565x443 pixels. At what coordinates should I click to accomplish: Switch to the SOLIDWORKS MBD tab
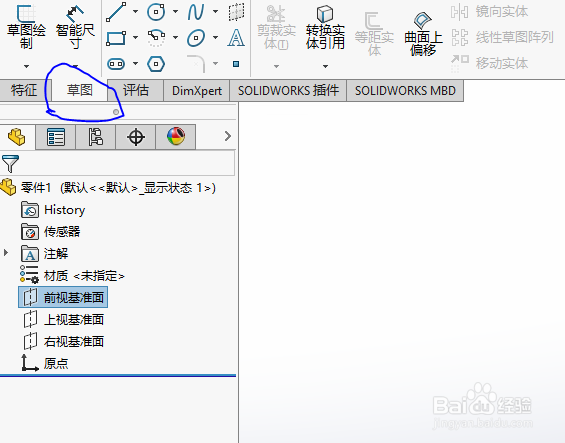(405, 90)
